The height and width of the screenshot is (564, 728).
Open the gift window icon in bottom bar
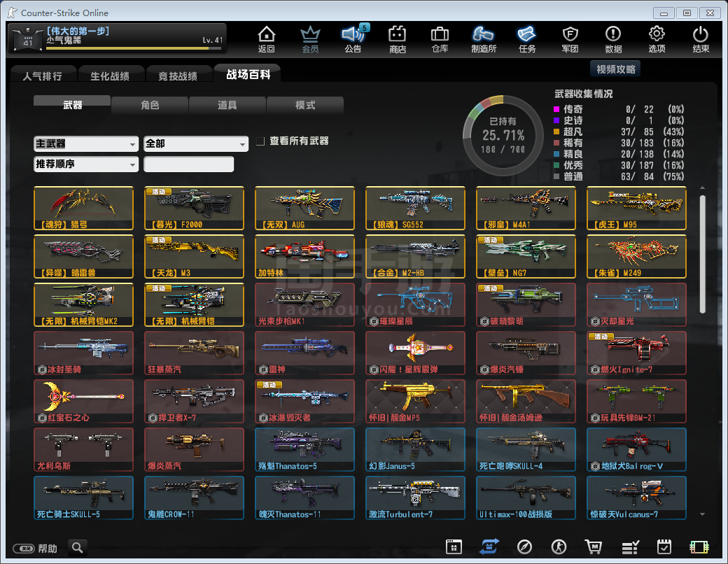(454, 547)
